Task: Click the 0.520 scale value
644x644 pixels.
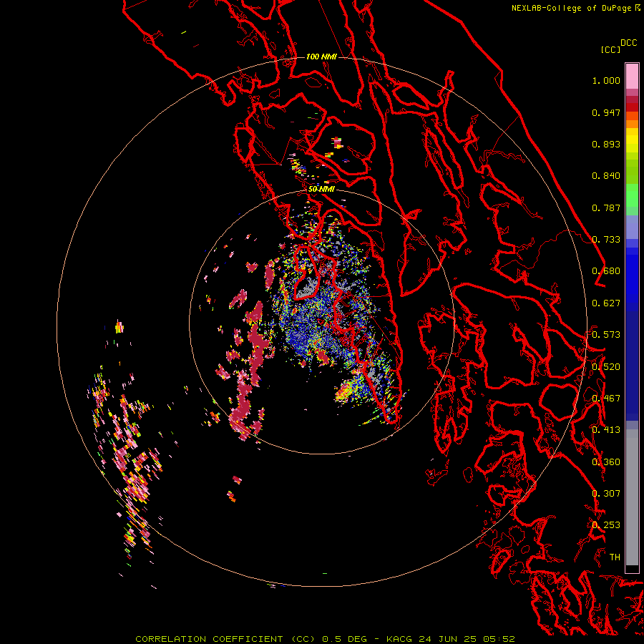Action: (x=606, y=366)
